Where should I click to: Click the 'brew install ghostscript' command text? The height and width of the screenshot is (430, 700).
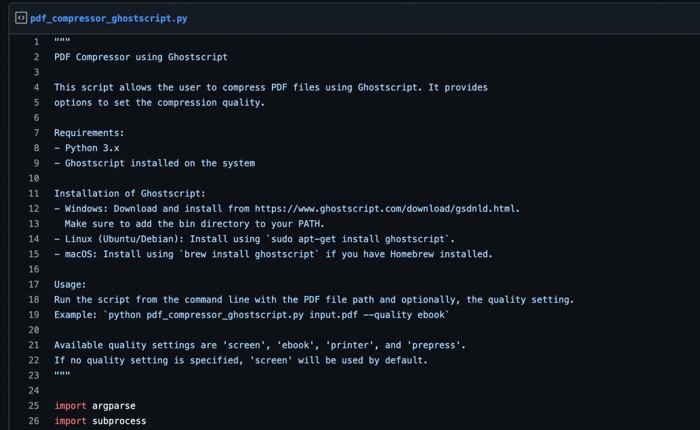(x=249, y=254)
